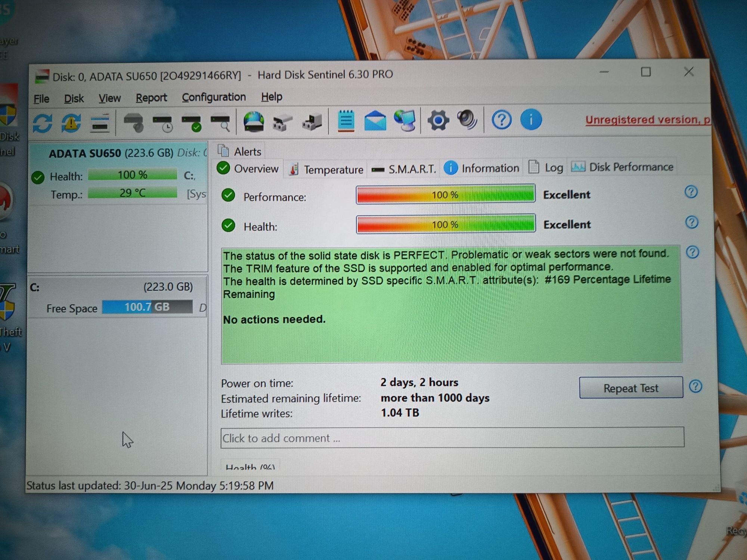Click the Repeat Test button
747x560 pixels.
click(x=631, y=388)
